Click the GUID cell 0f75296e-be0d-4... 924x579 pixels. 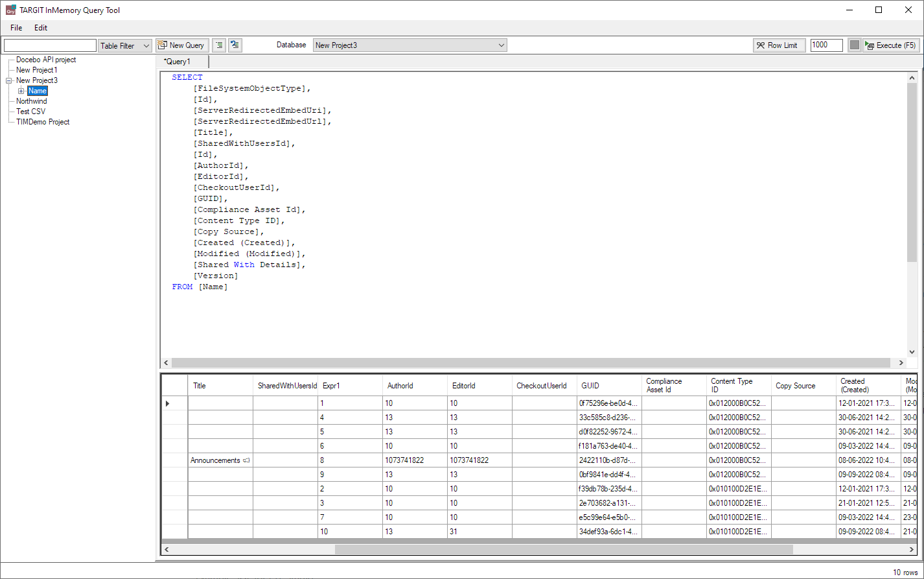tap(609, 403)
